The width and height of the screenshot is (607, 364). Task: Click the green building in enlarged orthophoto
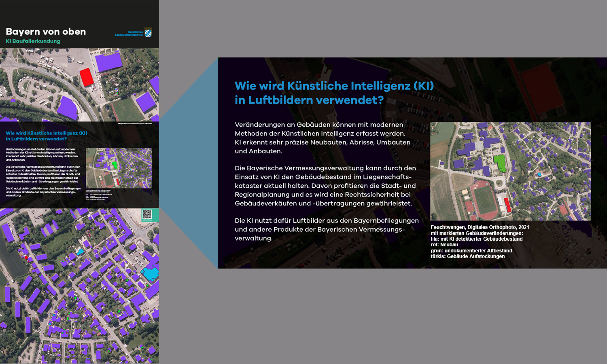tap(501, 163)
